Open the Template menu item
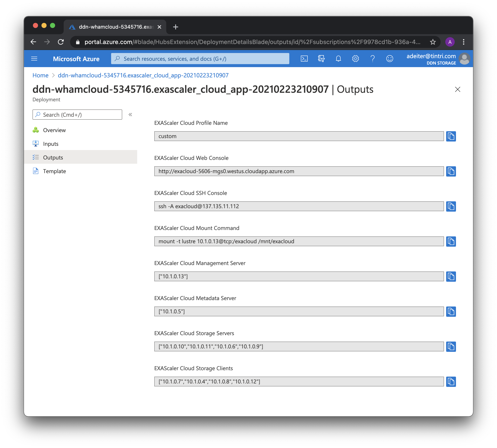The height and width of the screenshot is (448, 497). click(x=54, y=171)
